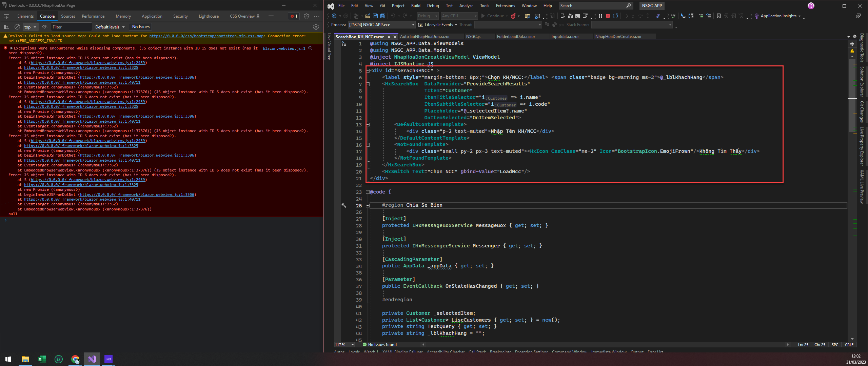Open the Analyze menu
Image resolution: width=868 pixels, height=366 pixels.
point(466,6)
